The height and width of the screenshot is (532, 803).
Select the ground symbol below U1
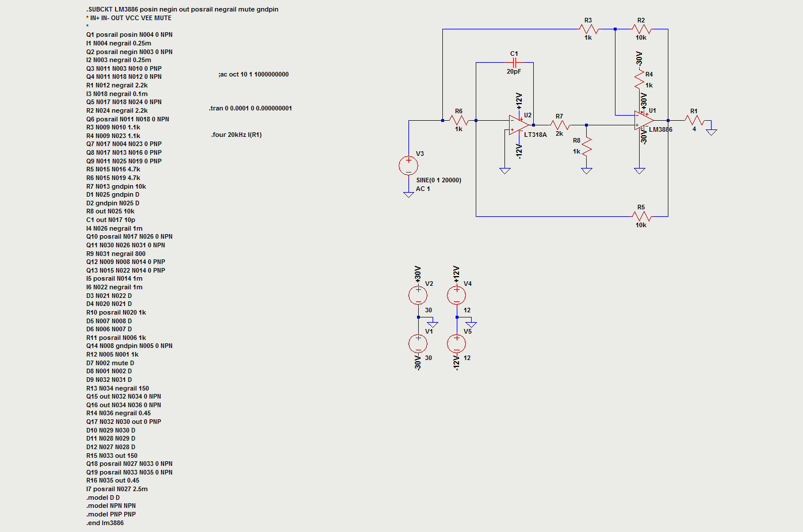[x=640, y=171]
